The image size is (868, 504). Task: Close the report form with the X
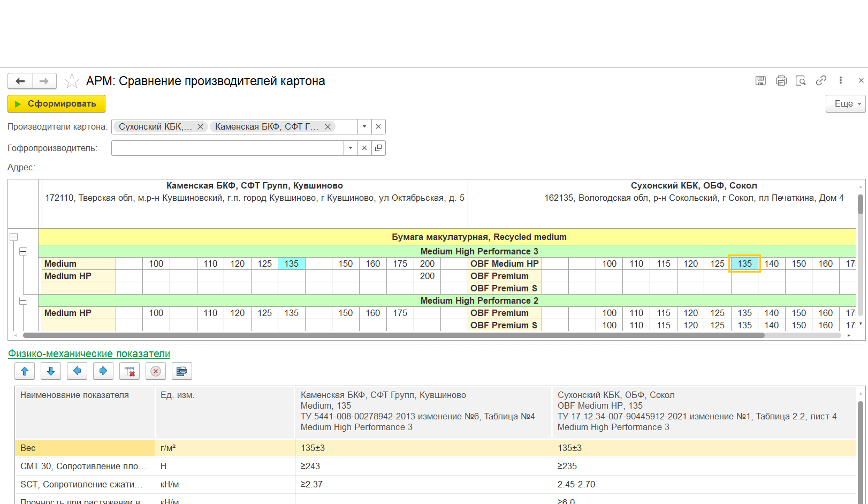tap(861, 80)
